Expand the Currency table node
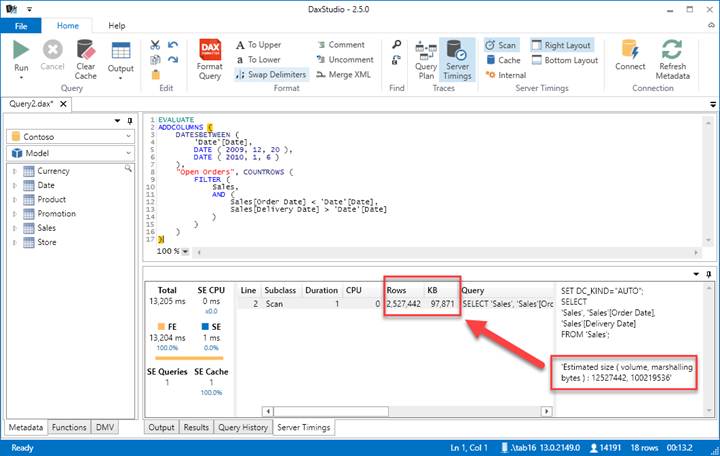This screenshot has width=720, height=456. (15, 171)
